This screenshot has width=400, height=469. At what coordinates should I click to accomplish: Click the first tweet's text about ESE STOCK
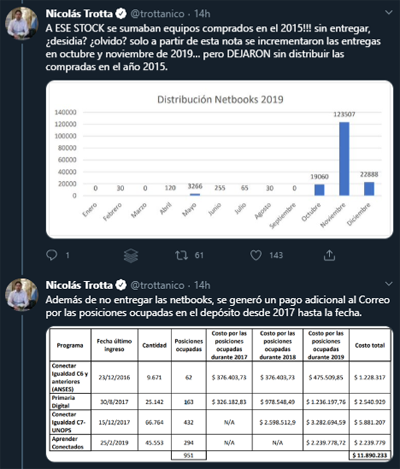pyautogui.click(x=213, y=47)
